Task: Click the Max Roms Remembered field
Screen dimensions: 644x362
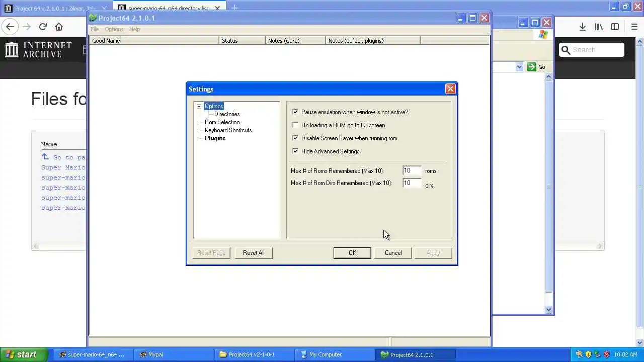Action: coord(412,170)
